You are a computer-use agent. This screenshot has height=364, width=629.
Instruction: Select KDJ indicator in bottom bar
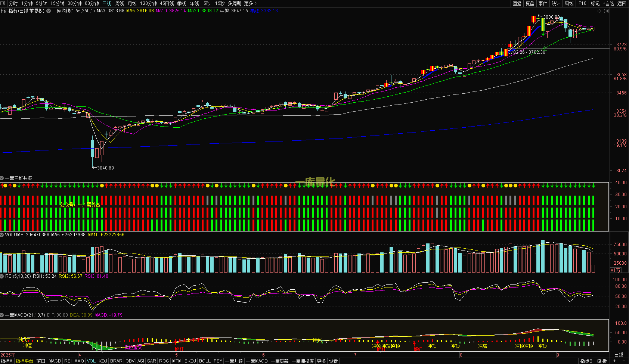(103, 361)
